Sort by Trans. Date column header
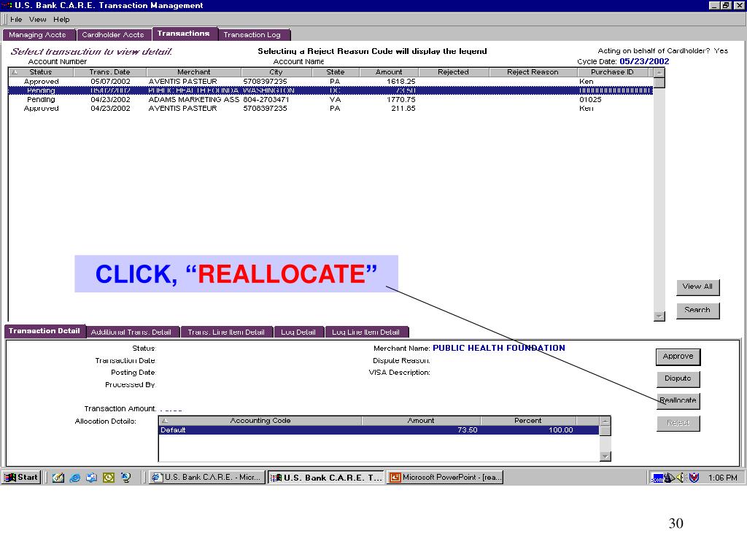 click(110, 72)
